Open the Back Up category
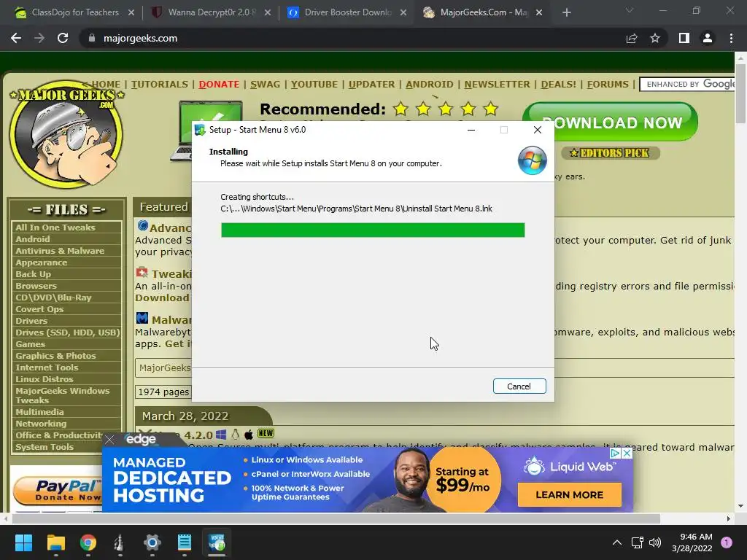The image size is (747, 560). (x=33, y=274)
